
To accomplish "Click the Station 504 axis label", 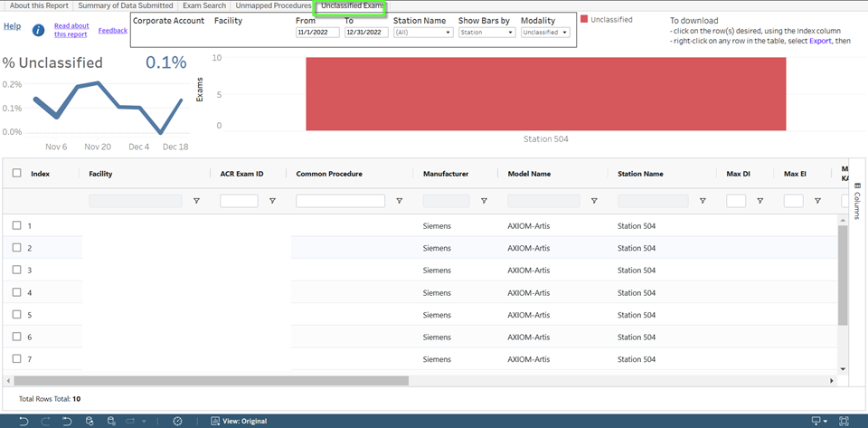I will click(x=546, y=139).
